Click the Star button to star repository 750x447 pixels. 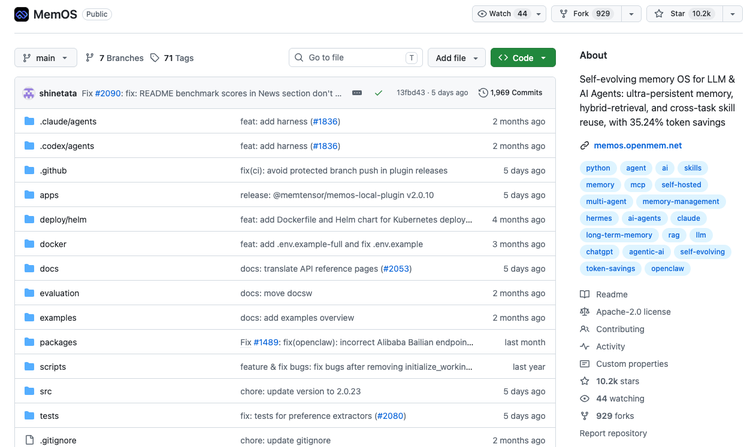[x=684, y=14]
